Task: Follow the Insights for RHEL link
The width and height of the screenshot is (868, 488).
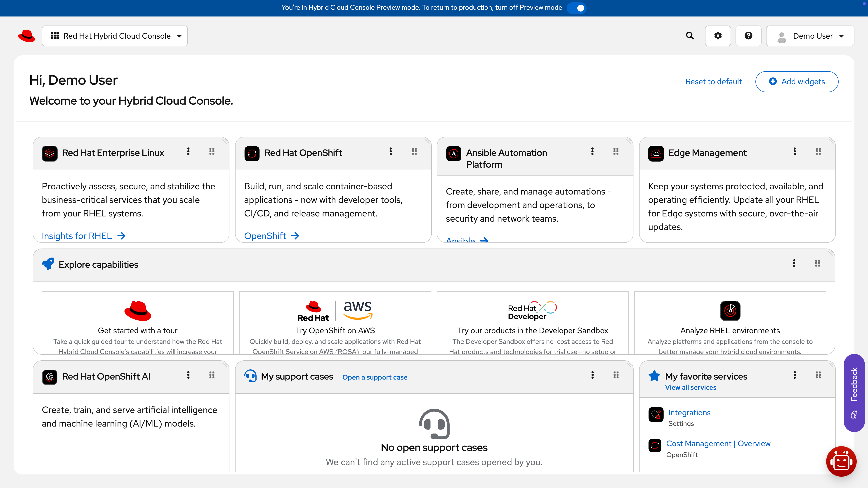Action: point(77,236)
